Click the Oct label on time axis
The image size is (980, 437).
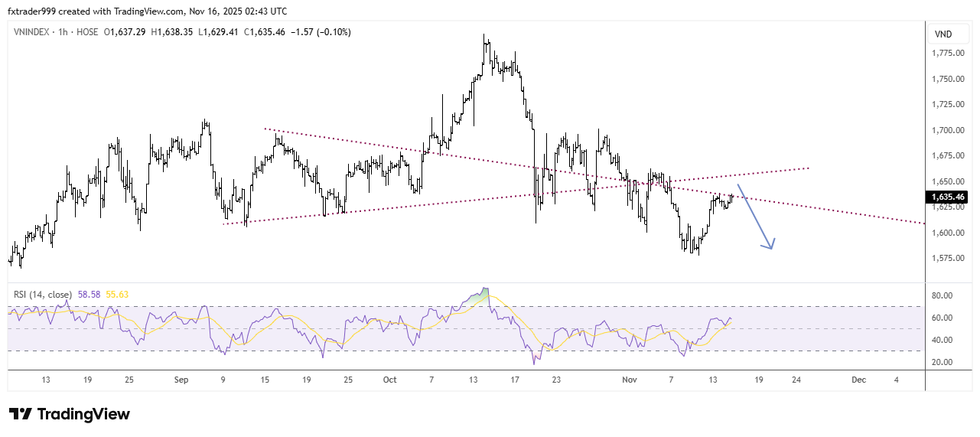click(x=390, y=380)
